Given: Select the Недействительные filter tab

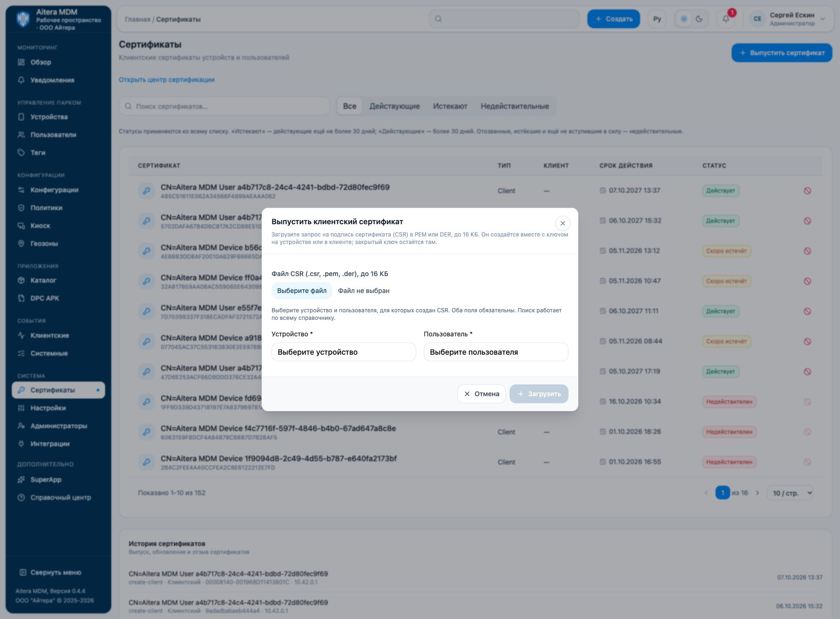Looking at the screenshot, I should tap(515, 106).
